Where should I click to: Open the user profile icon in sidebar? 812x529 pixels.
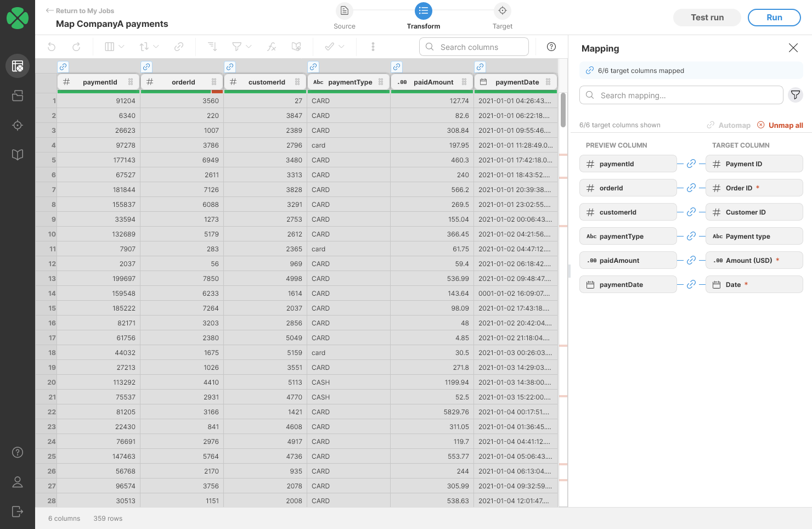coord(18,482)
